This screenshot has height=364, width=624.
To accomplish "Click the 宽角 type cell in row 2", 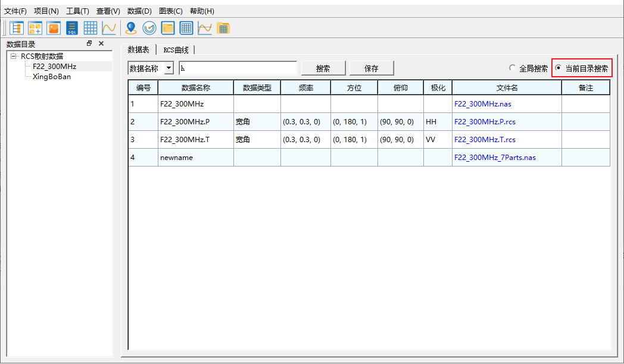I will point(257,122).
